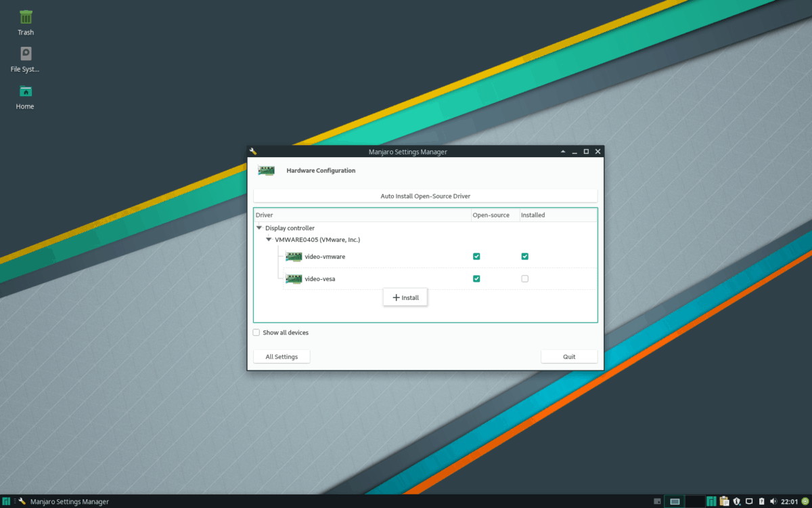The width and height of the screenshot is (812, 508).
Task: Click the Hardware Configuration heading text
Action: coord(321,171)
